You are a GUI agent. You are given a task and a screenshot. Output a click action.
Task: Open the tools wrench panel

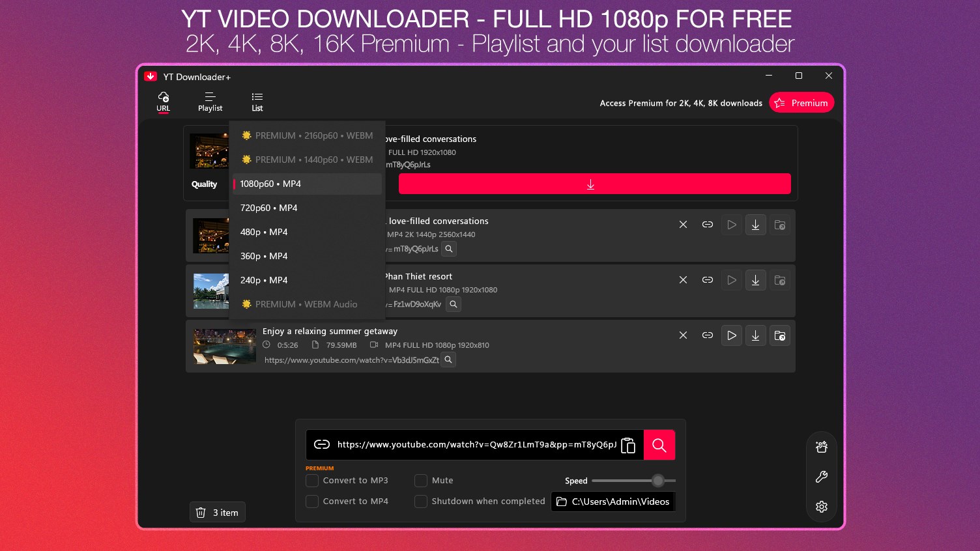[x=821, y=477]
